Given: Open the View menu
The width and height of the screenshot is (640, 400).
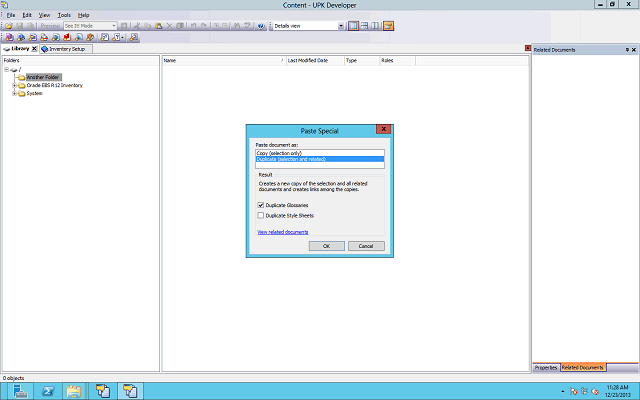Looking at the screenshot, I should coord(44,15).
